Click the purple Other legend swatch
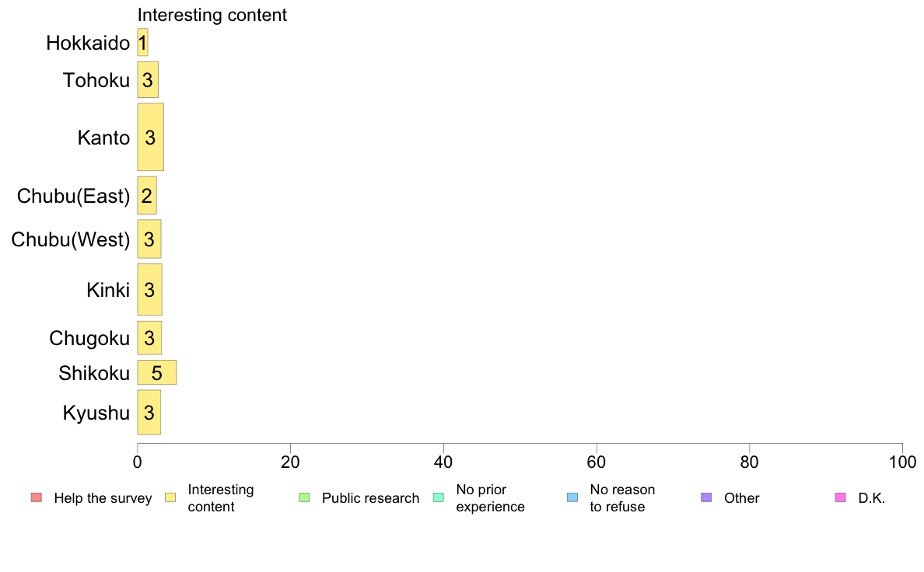Image resolution: width=924 pixels, height=572 pixels. point(706,497)
